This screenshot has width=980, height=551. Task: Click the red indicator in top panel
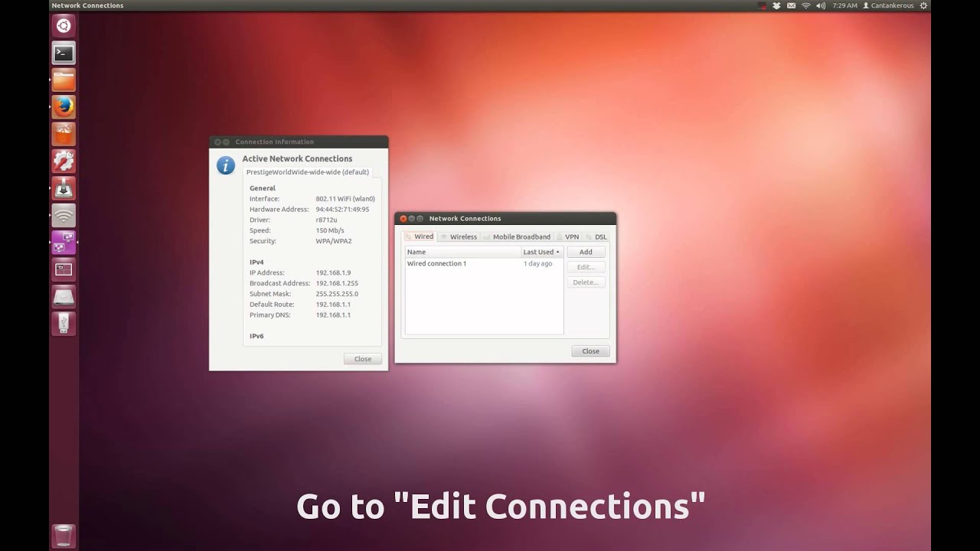pos(762,5)
